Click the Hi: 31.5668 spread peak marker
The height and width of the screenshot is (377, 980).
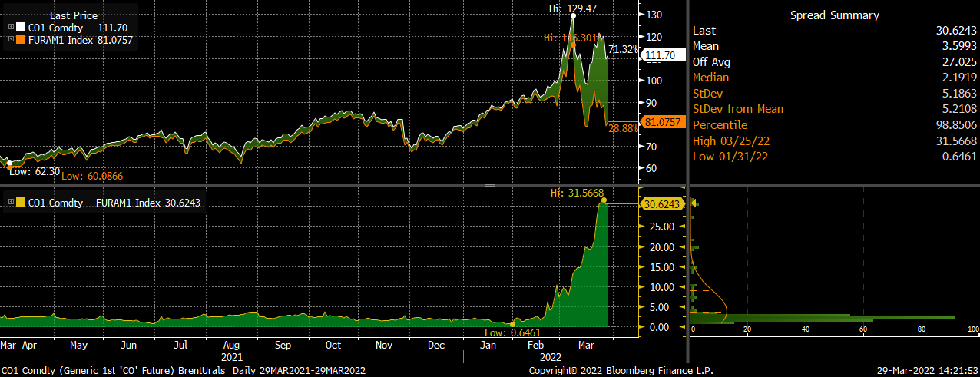pyautogui.click(x=603, y=201)
